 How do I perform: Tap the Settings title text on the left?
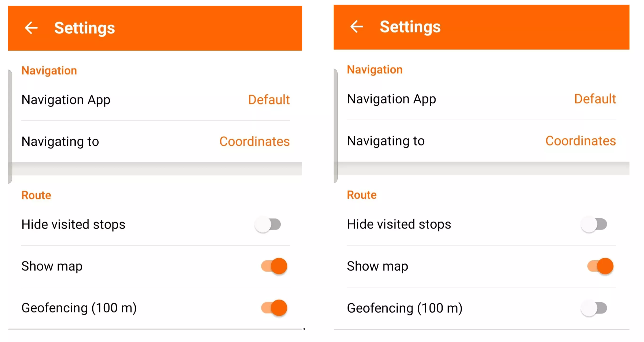pos(84,27)
